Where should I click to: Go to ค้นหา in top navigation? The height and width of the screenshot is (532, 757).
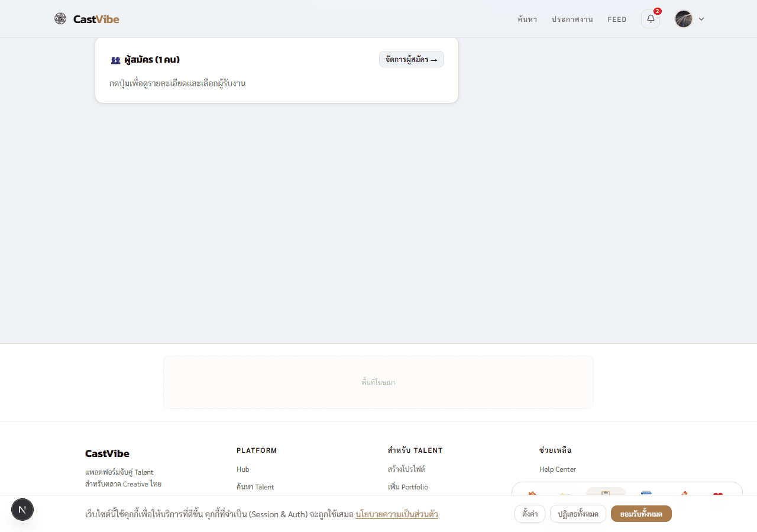(527, 20)
